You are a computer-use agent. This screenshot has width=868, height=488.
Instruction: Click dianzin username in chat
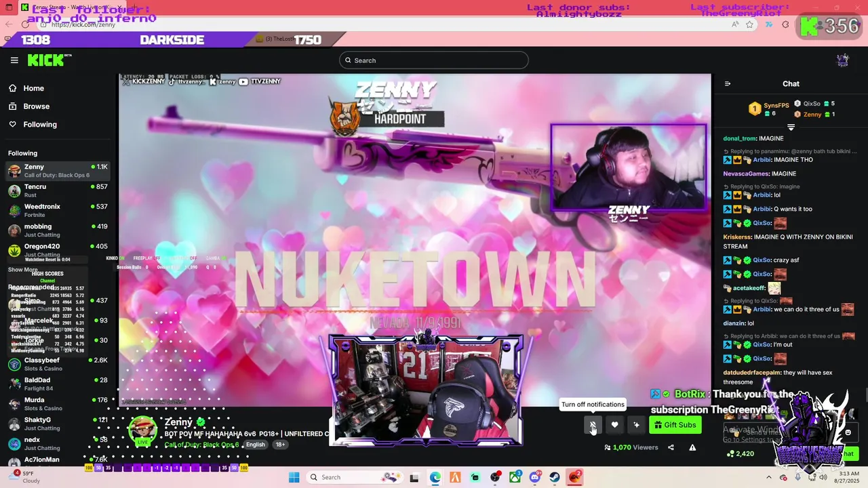tap(734, 323)
